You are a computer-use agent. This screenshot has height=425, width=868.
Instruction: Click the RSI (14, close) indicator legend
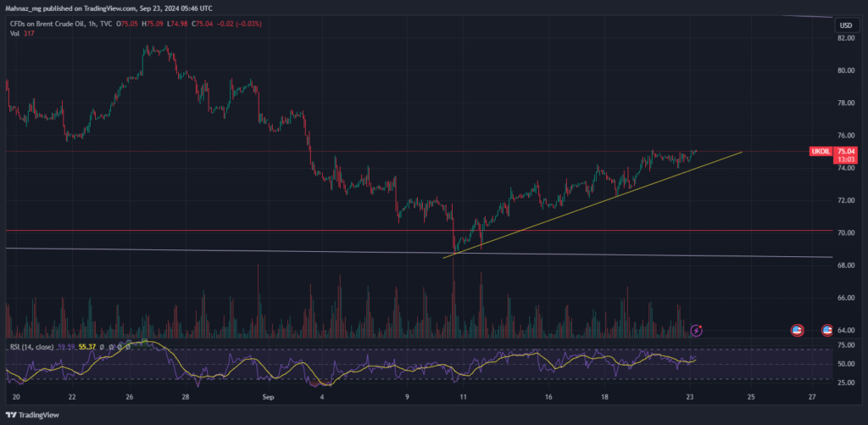31,347
